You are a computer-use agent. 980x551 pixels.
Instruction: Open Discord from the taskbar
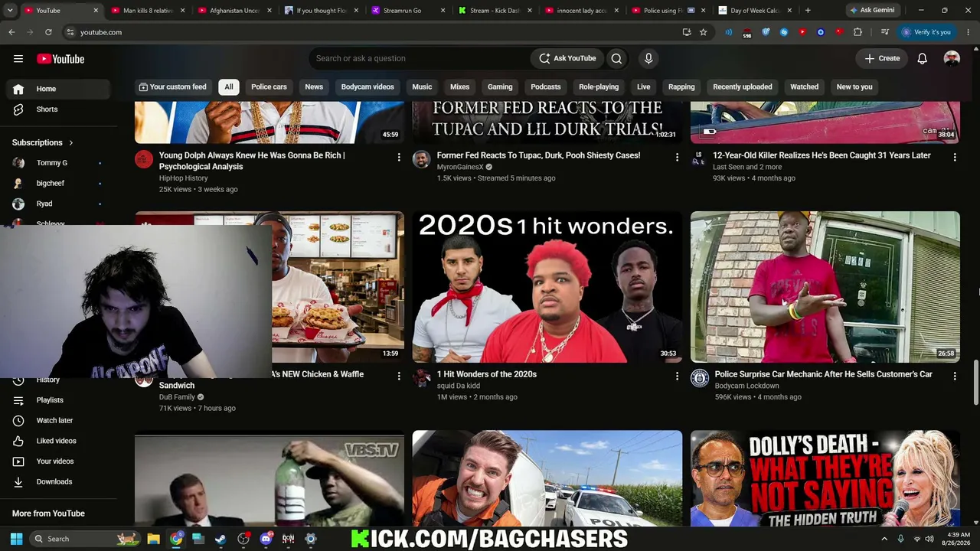pos(266,539)
